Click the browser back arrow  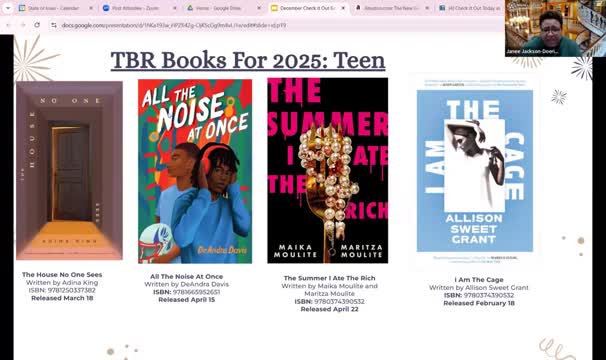9,25
